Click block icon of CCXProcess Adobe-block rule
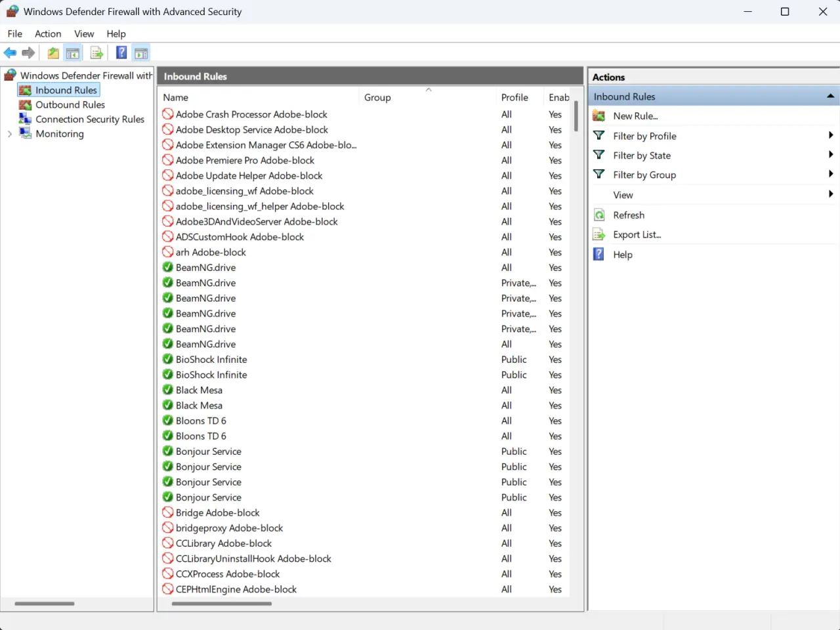Screen dimensions: 840x630 [168, 574]
